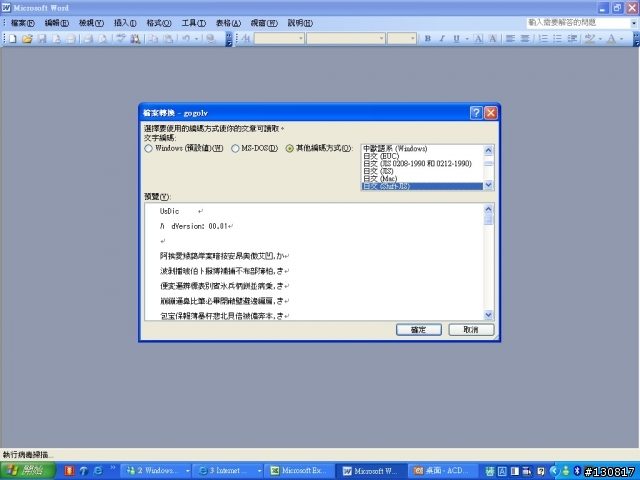Open the Table menu
The height and width of the screenshot is (480, 640).
click(x=229, y=23)
